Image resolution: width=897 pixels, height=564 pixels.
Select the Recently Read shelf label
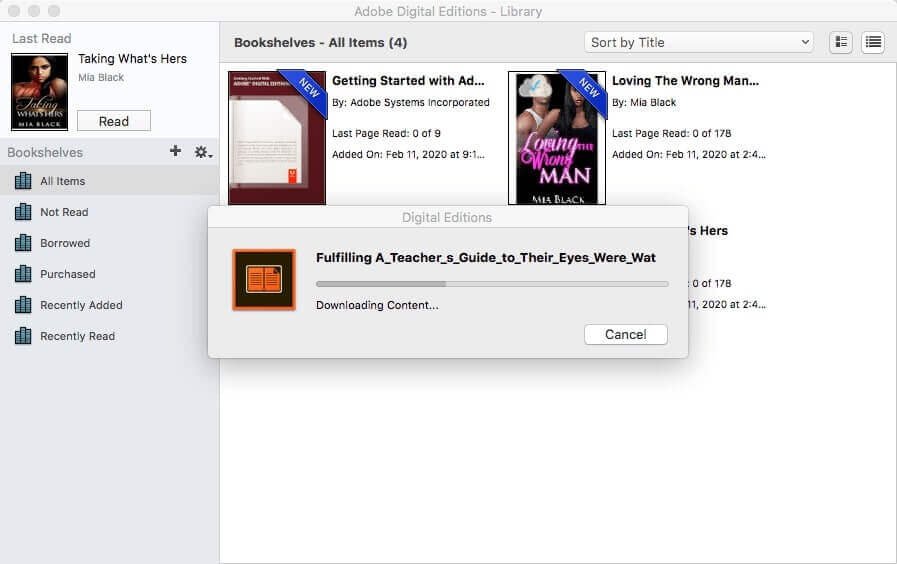(x=77, y=336)
